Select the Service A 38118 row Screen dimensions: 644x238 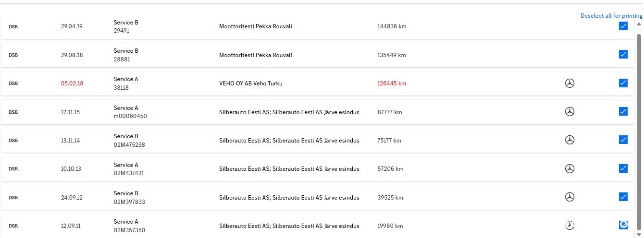coord(318,83)
